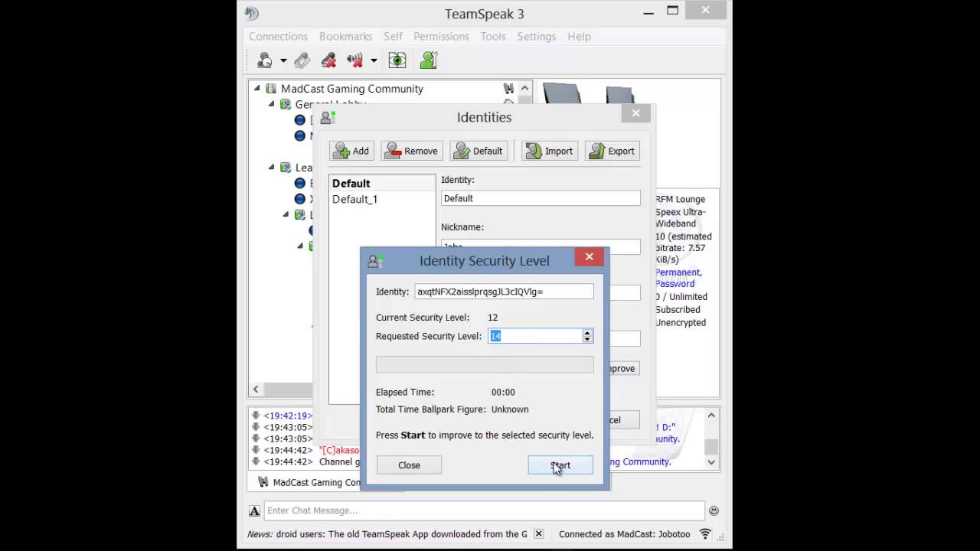Click the Disconnect from server toolbar icon
980x551 pixels.
302,60
